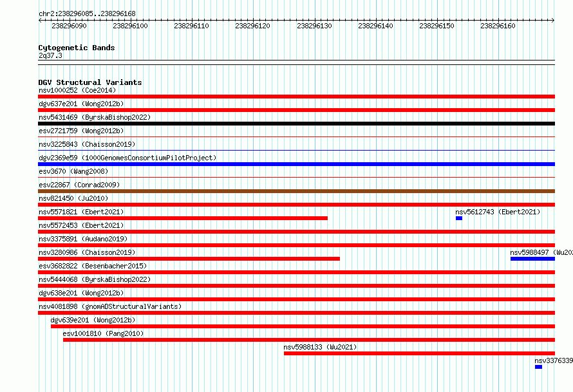Click the black bar for nsv5431469
This screenshot has width=573, height=392.
click(296, 124)
